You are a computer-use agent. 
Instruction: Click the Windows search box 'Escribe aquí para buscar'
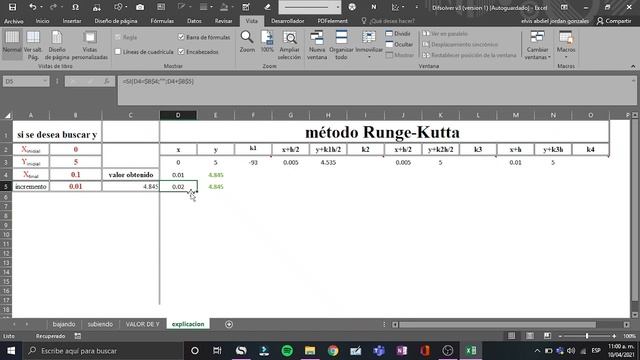click(x=102, y=351)
